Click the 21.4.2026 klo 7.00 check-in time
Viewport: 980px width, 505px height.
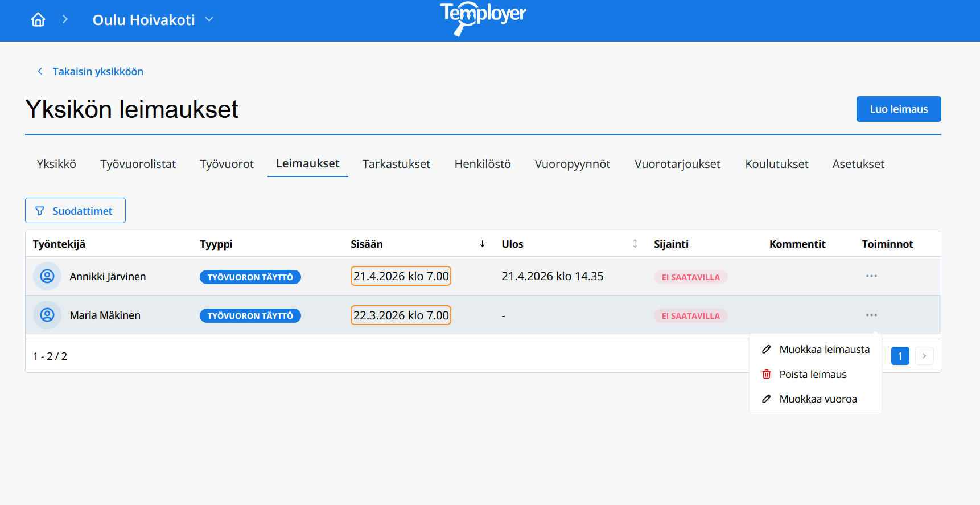coord(401,276)
